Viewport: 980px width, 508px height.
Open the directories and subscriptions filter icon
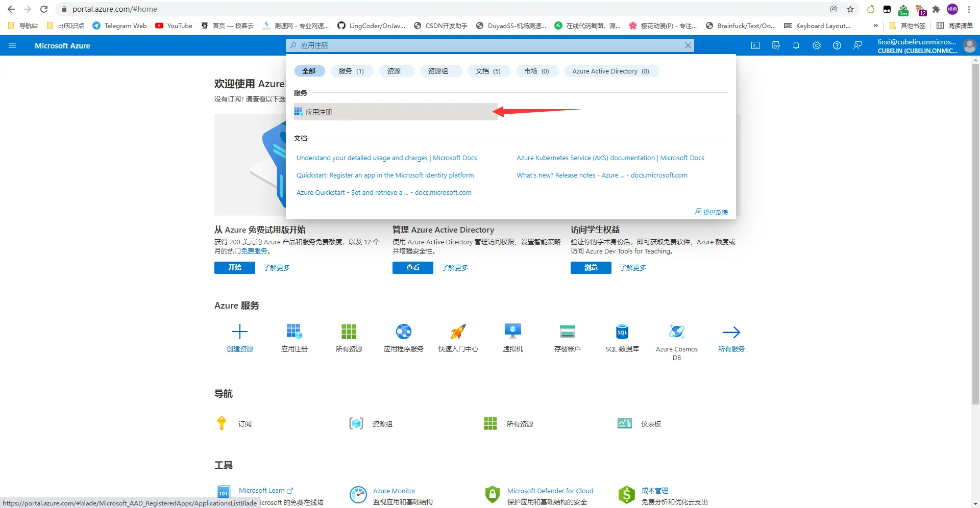[x=776, y=45]
